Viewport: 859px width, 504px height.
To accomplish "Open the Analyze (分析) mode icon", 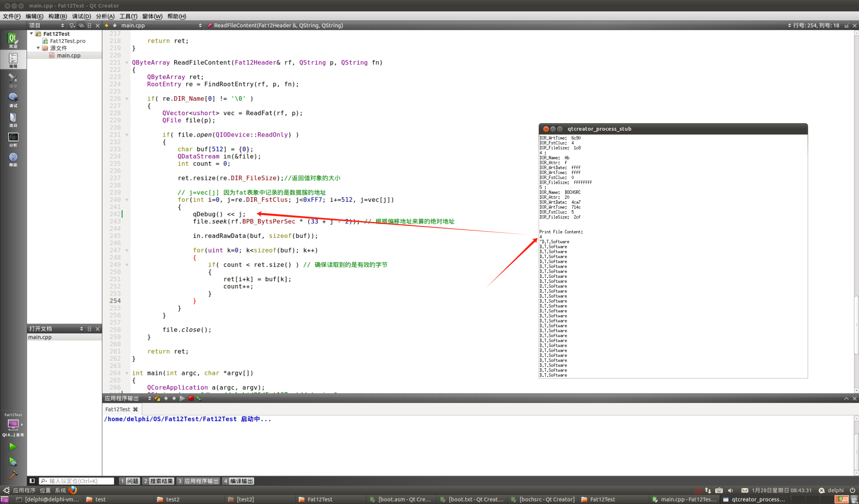I will [13, 139].
